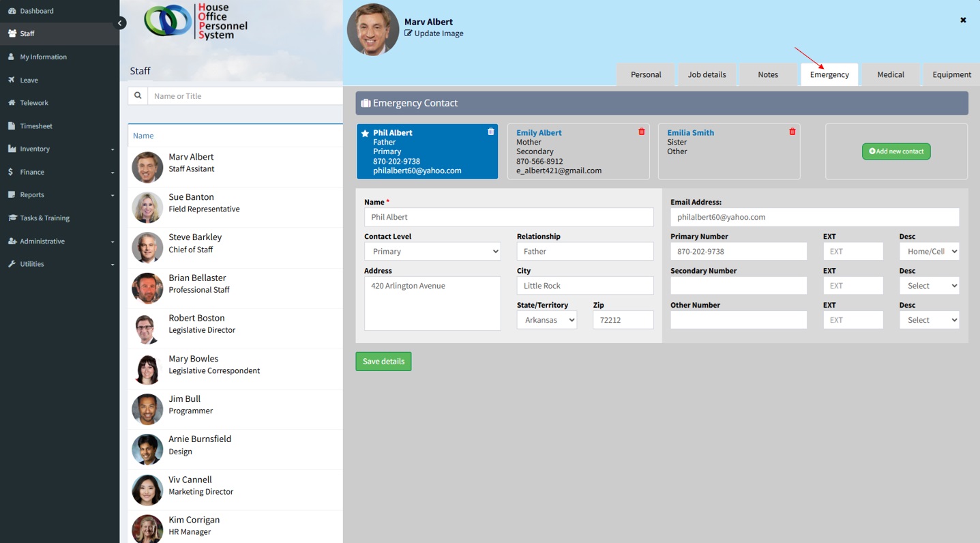
Task: Collapse sidebar using the arrow chevron
Action: tap(120, 23)
